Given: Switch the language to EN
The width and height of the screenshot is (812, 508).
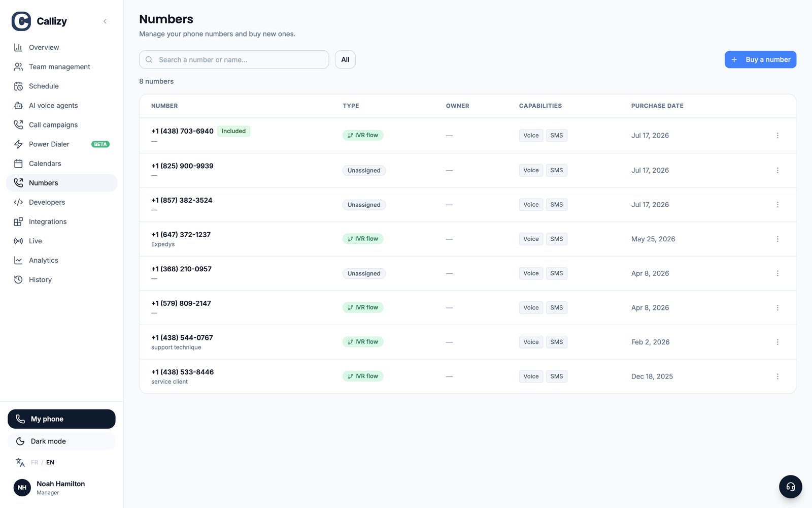Looking at the screenshot, I should tap(50, 462).
